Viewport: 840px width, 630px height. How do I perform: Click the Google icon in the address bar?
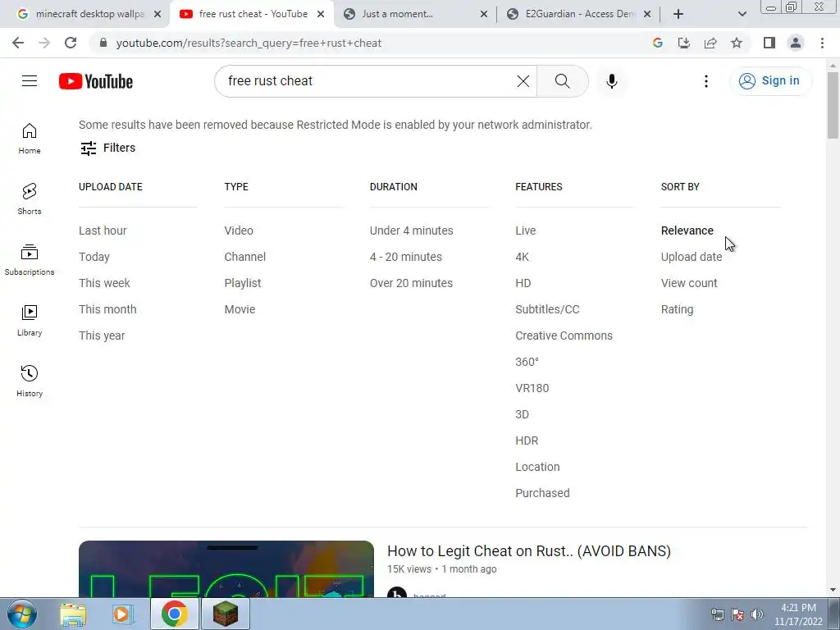click(x=658, y=43)
